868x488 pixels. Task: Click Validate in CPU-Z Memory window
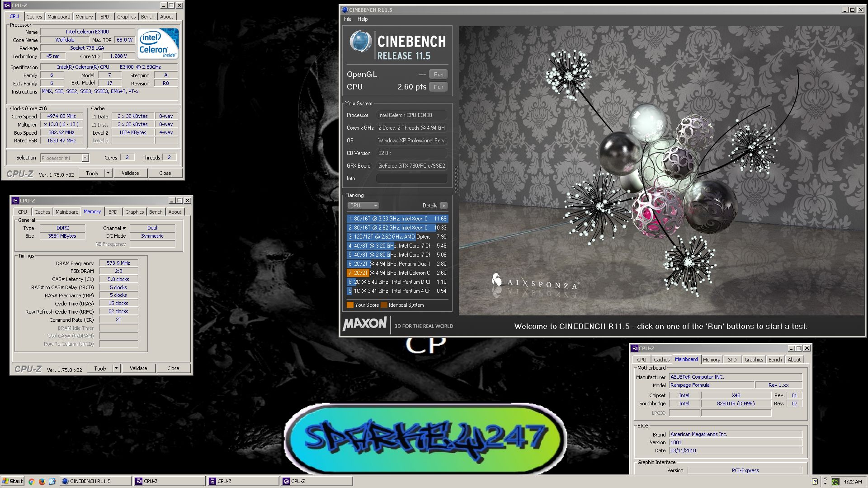coord(138,368)
